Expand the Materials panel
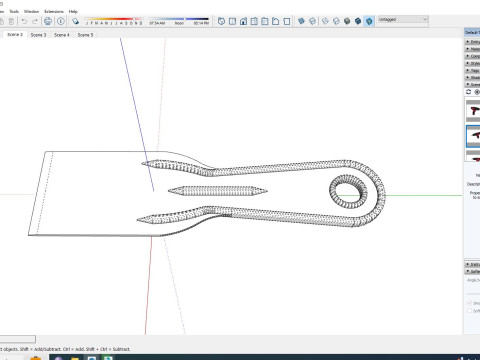 point(473,49)
